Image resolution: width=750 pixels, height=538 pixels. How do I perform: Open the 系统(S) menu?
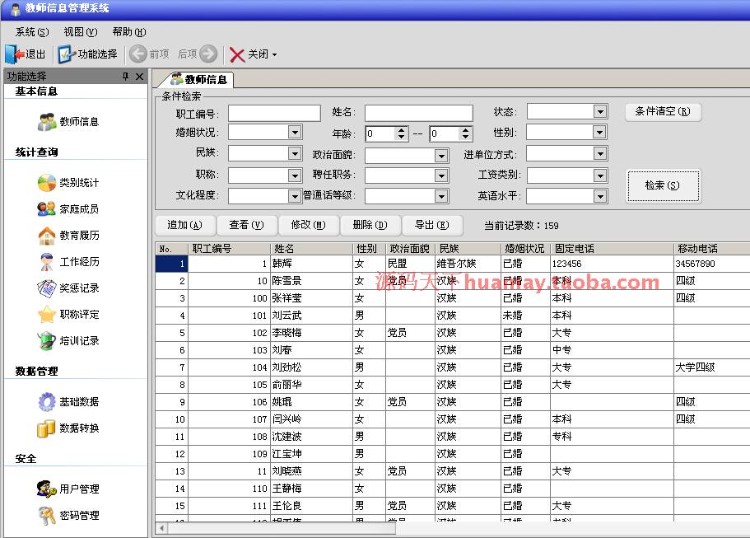32,32
